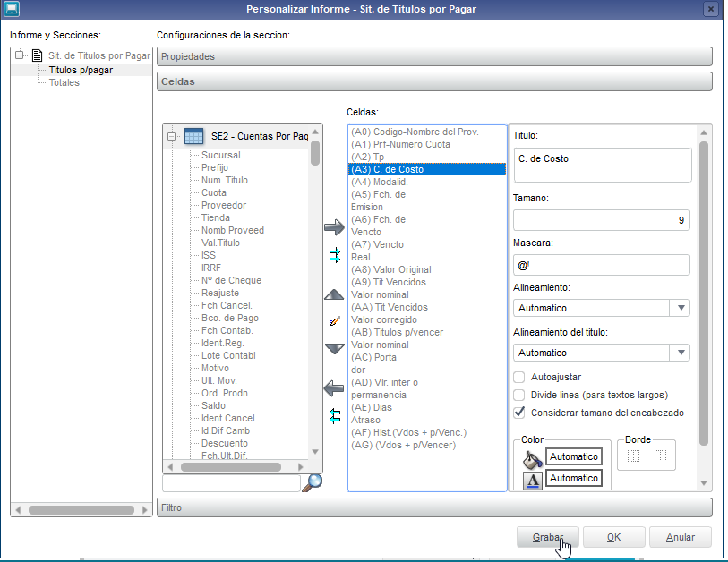
Task: Close the Personalizar Informe dialog
Action: (x=711, y=9)
